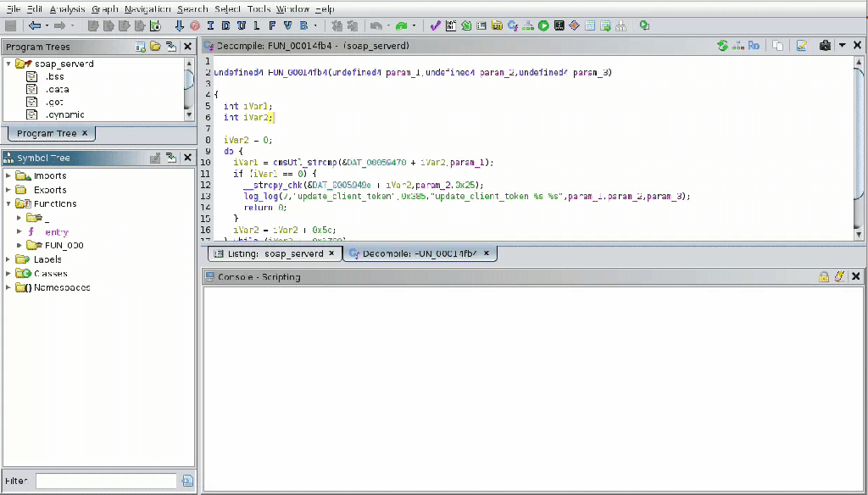Open graph icon in Decompile panel header
The width and height of the screenshot is (868, 495).
click(x=738, y=46)
